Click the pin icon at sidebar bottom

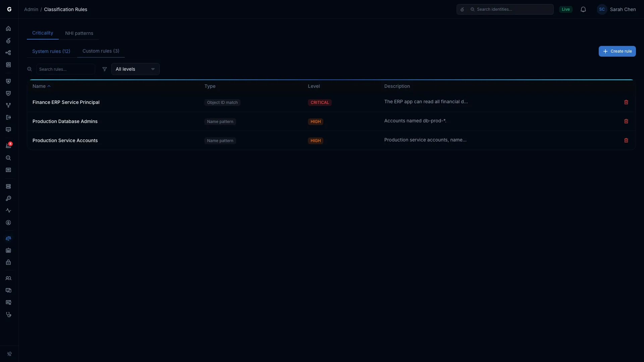click(x=9, y=354)
